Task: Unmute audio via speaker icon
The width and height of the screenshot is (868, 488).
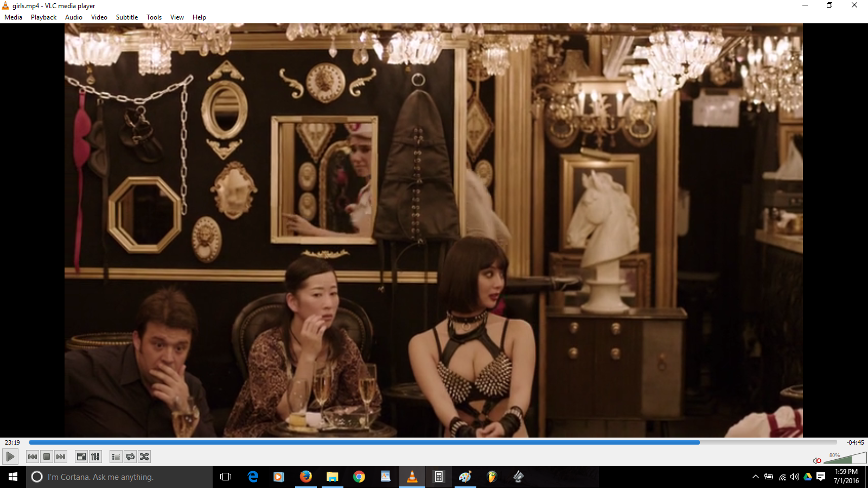Action: click(817, 460)
